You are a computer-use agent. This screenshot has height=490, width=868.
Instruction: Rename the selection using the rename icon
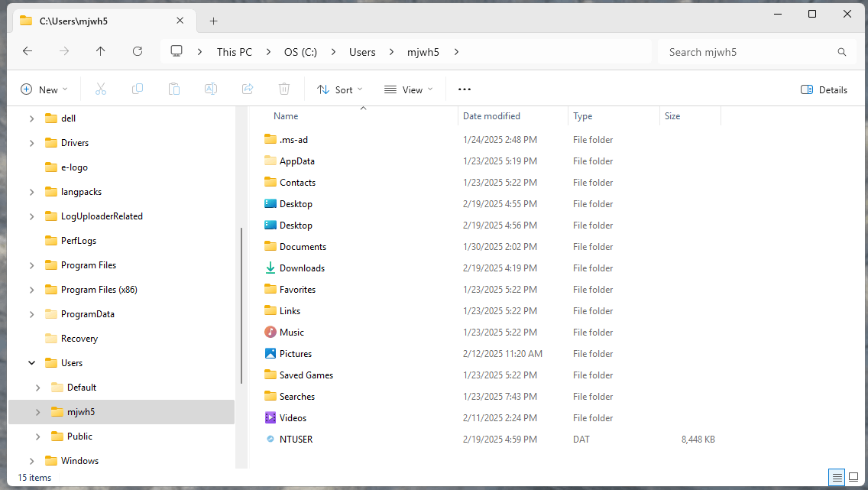pos(211,89)
